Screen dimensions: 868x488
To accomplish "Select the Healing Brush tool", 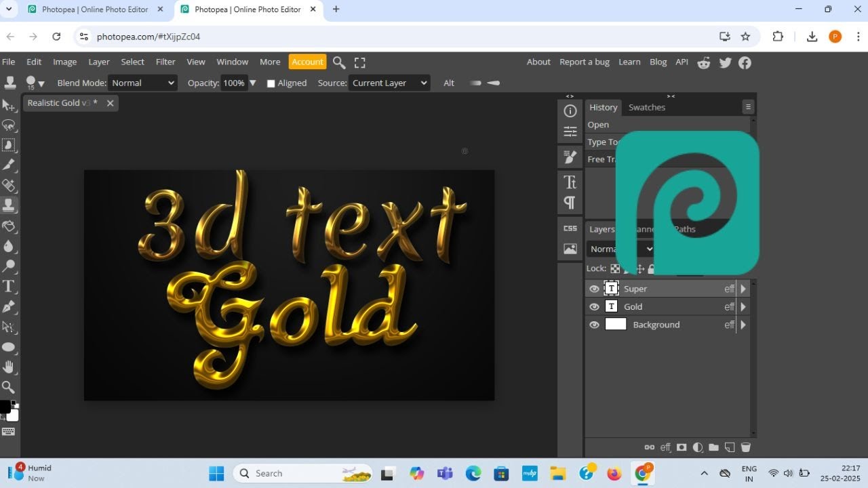I will (9, 185).
